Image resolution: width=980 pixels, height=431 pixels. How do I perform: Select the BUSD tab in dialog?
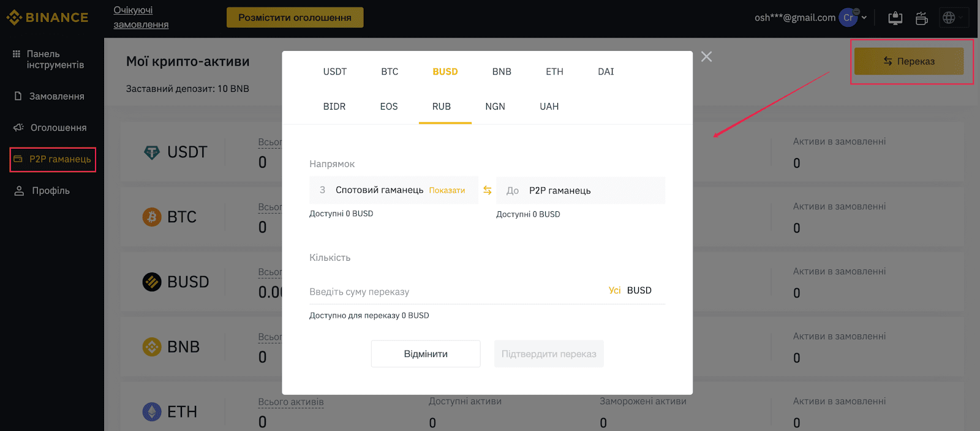[x=445, y=72]
